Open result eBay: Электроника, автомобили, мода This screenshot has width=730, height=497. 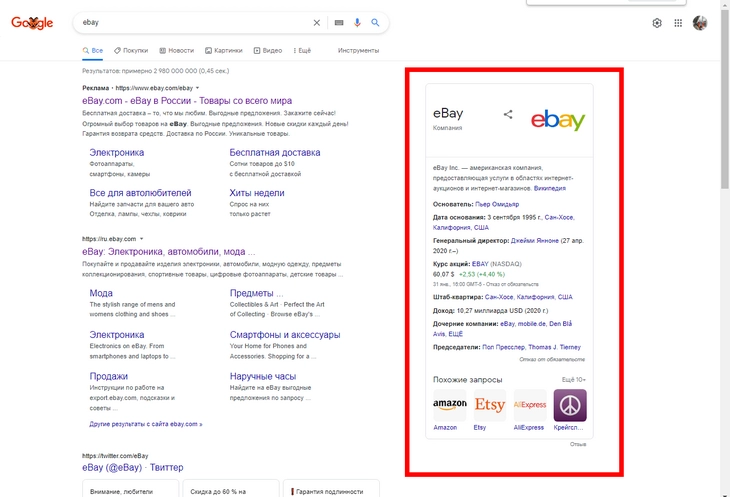[169, 251]
